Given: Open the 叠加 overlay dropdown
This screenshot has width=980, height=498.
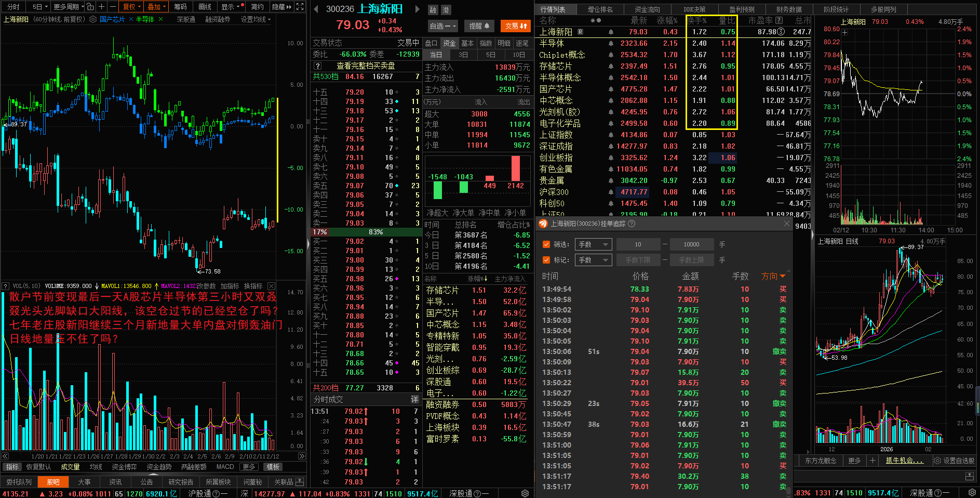Looking at the screenshot, I should (156, 7).
